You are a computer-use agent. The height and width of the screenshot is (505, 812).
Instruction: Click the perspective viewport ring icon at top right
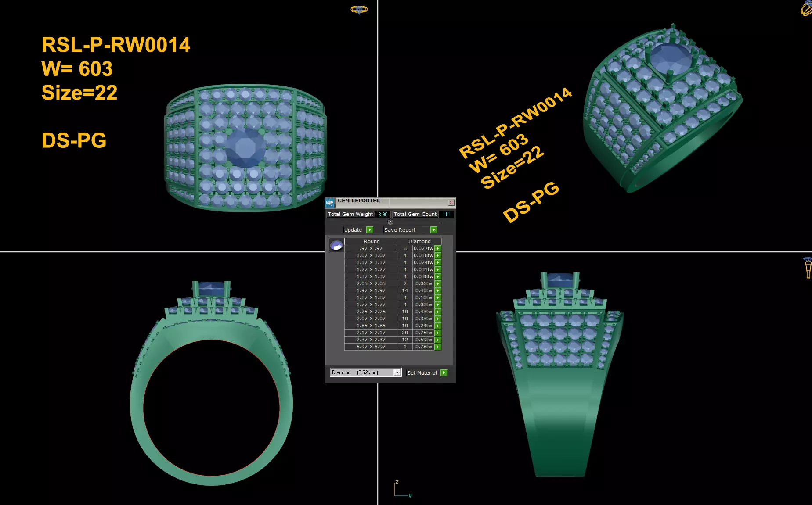[806, 8]
